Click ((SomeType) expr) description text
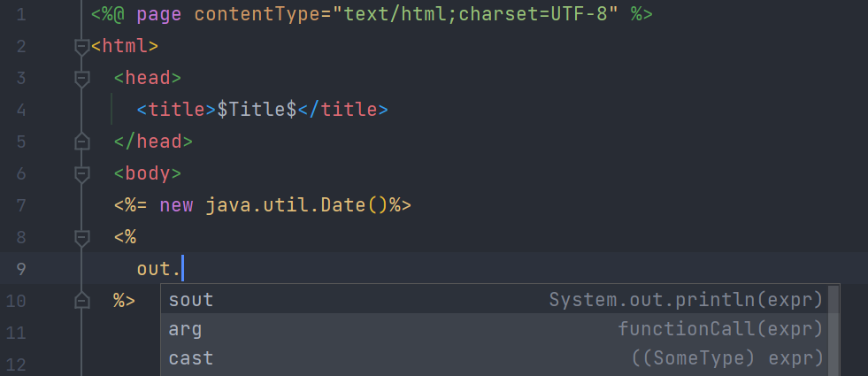868x376 pixels. (x=727, y=358)
